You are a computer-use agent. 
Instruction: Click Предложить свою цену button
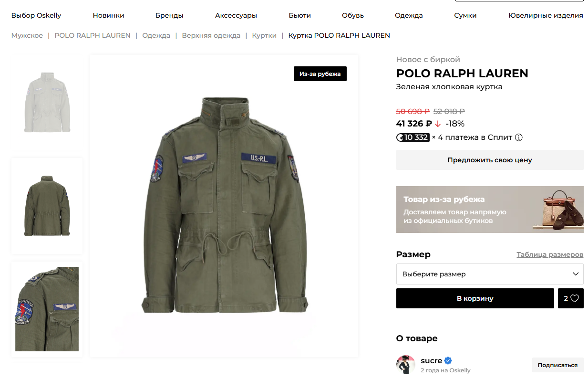[x=490, y=160]
